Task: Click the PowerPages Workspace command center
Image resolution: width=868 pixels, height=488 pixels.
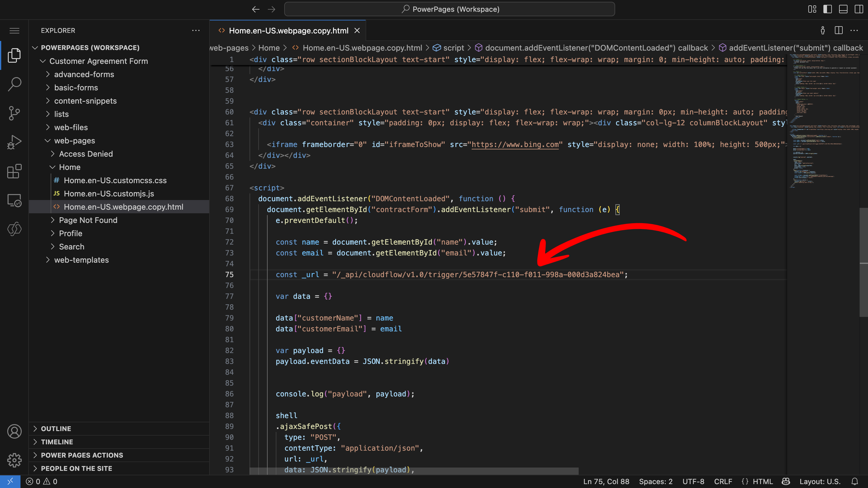Action: [449, 9]
